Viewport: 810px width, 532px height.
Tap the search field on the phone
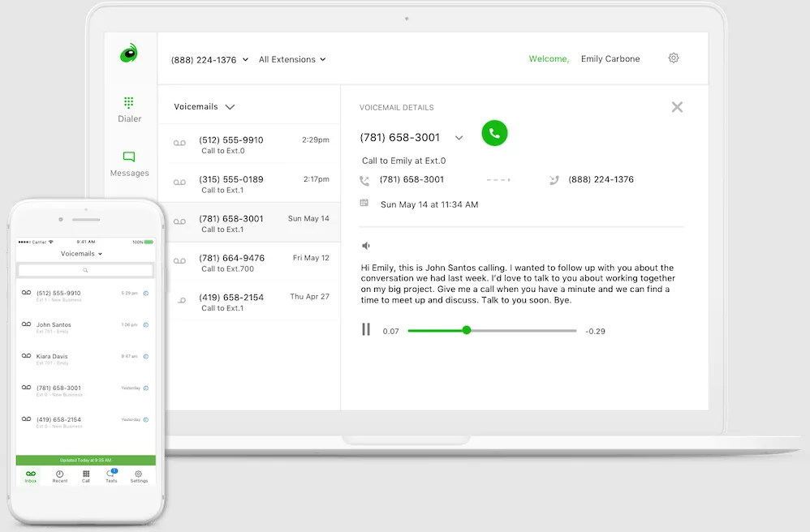tap(85, 270)
